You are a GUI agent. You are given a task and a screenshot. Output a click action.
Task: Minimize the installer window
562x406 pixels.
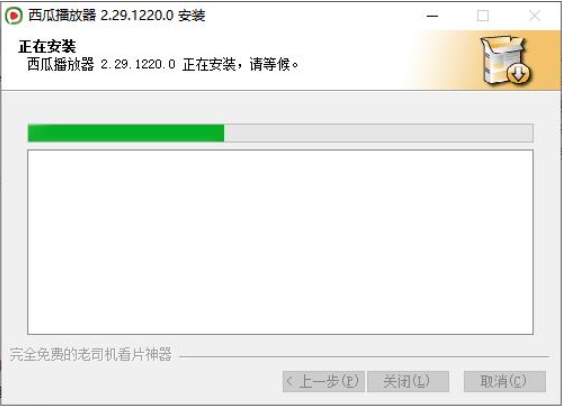point(432,16)
